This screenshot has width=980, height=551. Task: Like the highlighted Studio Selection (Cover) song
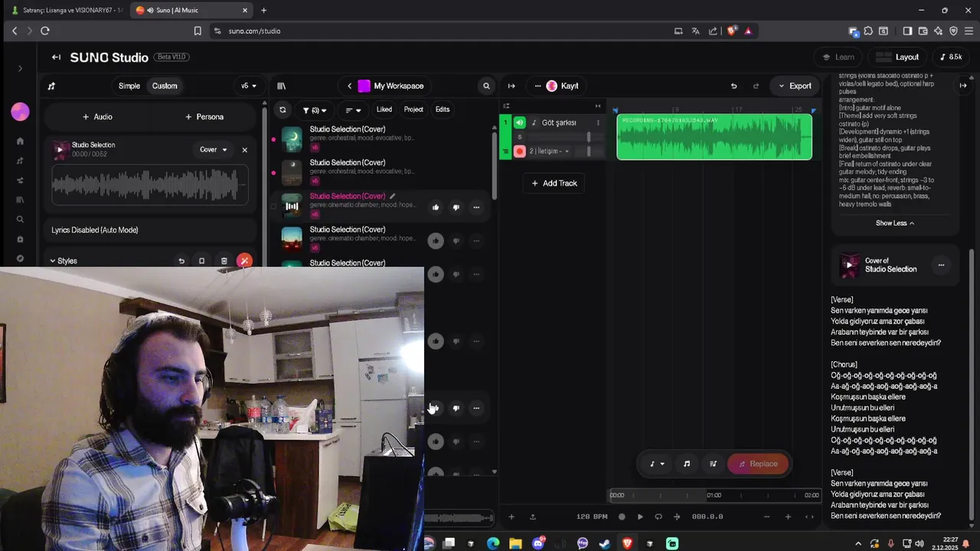point(436,207)
